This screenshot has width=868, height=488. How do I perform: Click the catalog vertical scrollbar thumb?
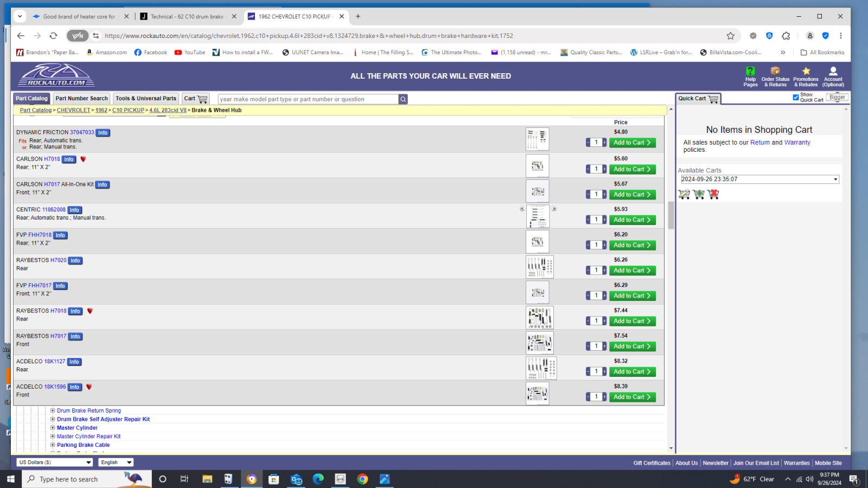coord(671,215)
